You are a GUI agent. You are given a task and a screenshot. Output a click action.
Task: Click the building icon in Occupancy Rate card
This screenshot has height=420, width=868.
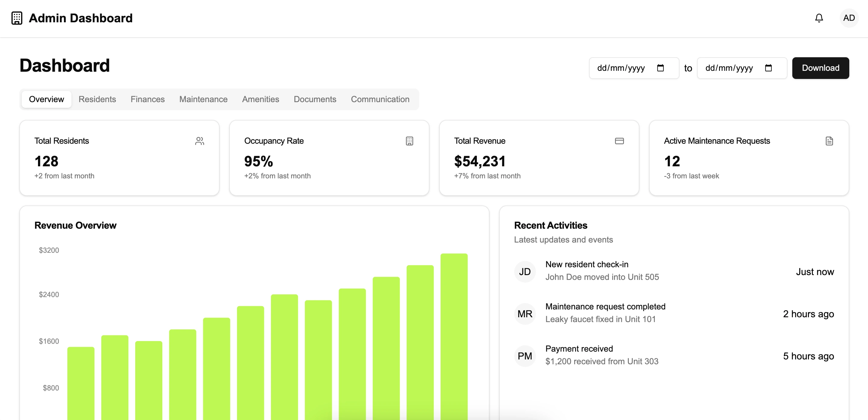[x=409, y=141]
